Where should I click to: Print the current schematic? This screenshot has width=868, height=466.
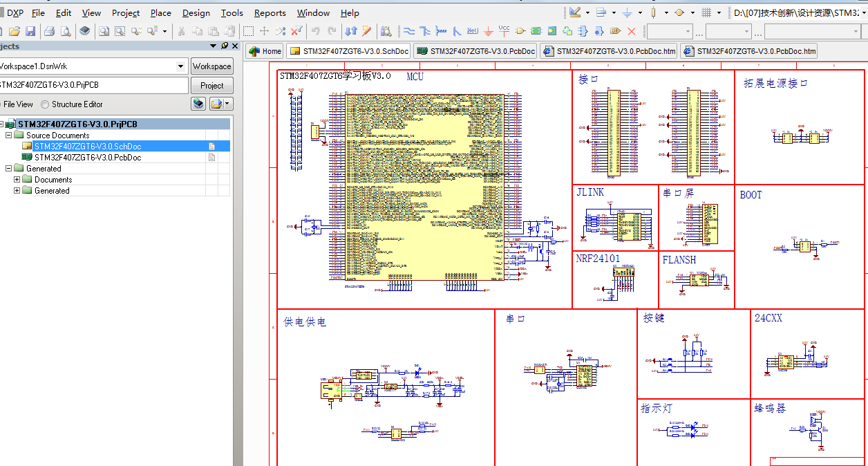[x=49, y=31]
